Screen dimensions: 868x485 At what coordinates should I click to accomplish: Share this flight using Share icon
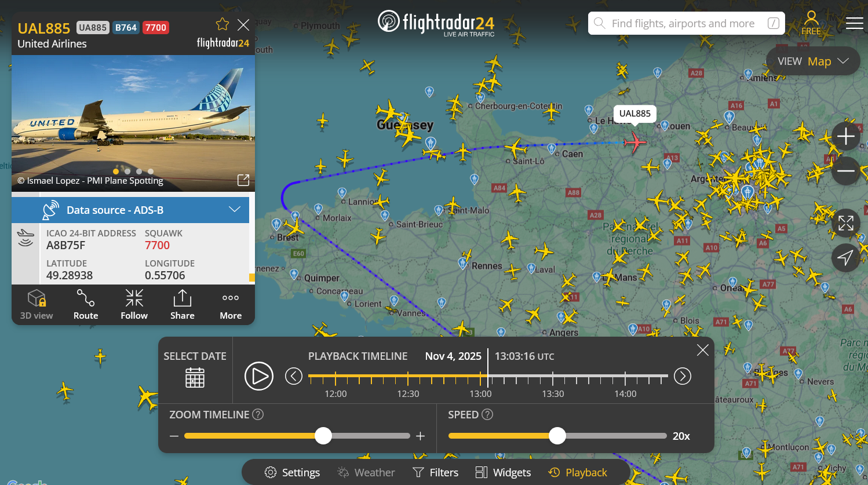click(183, 304)
